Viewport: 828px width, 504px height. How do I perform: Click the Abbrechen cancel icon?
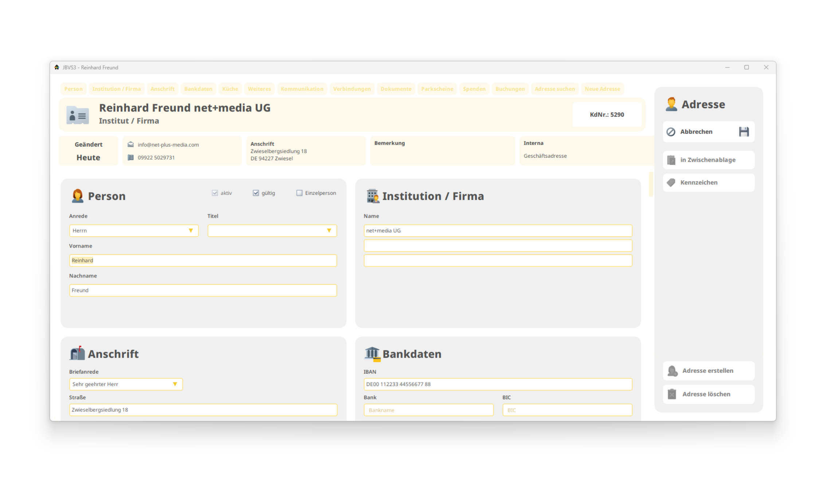click(671, 131)
